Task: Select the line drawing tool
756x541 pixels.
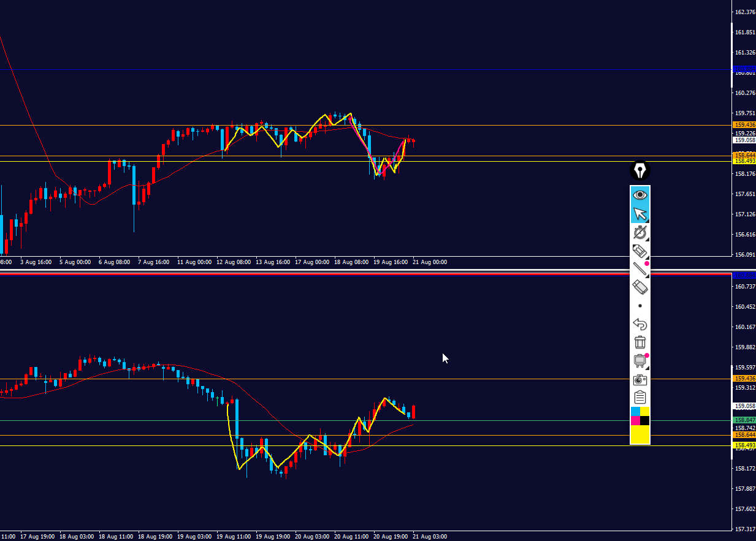Action: coord(640,268)
